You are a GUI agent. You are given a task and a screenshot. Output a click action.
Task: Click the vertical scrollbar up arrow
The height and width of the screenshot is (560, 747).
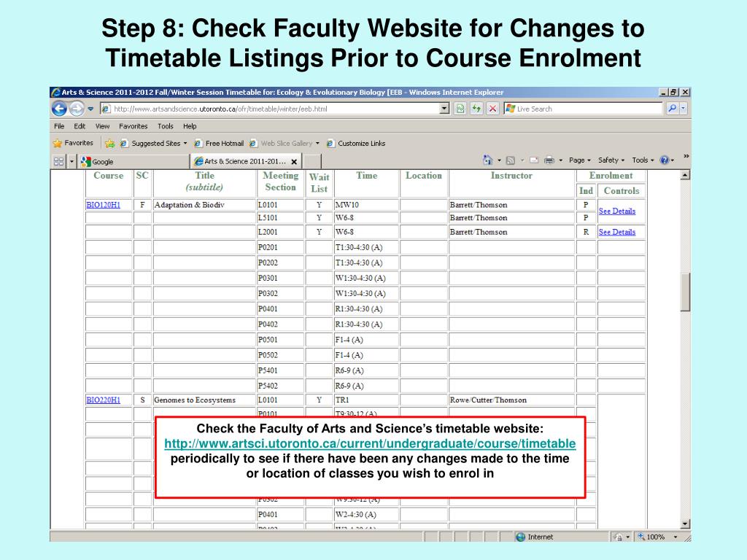coord(685,175)
